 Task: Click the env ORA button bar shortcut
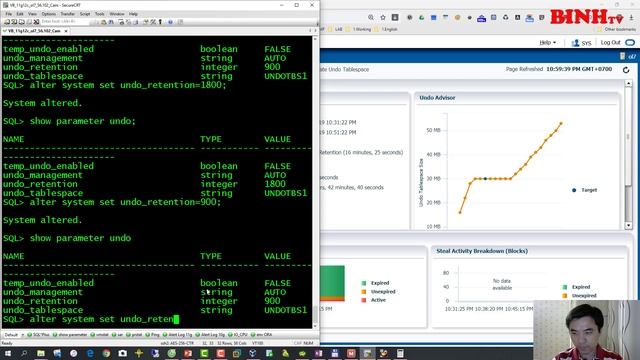tap(262, 335)
